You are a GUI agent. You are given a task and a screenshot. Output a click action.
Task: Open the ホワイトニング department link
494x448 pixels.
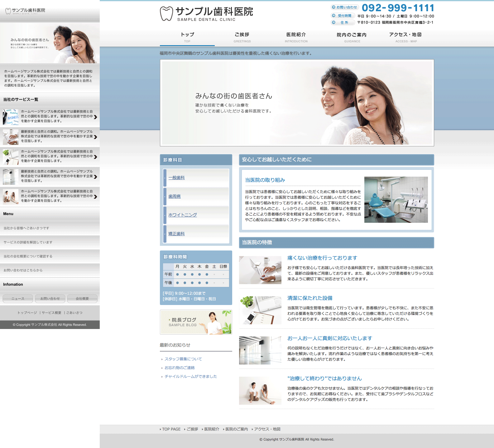[x=182, y=215]
